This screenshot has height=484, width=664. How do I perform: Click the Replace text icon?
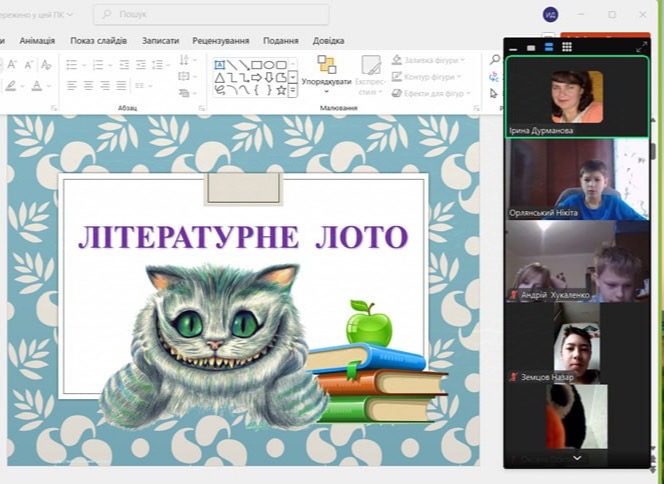click(x=494, y=77)
